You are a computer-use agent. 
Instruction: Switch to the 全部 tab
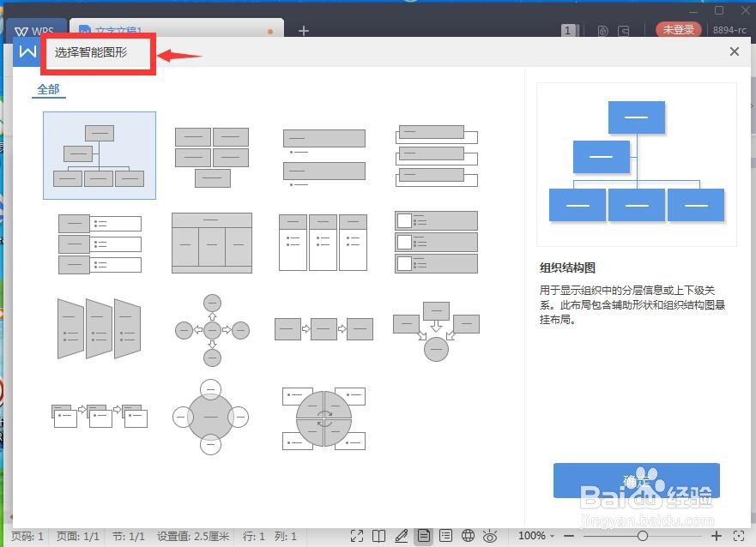pyautogui.click(x=48, y=89)
